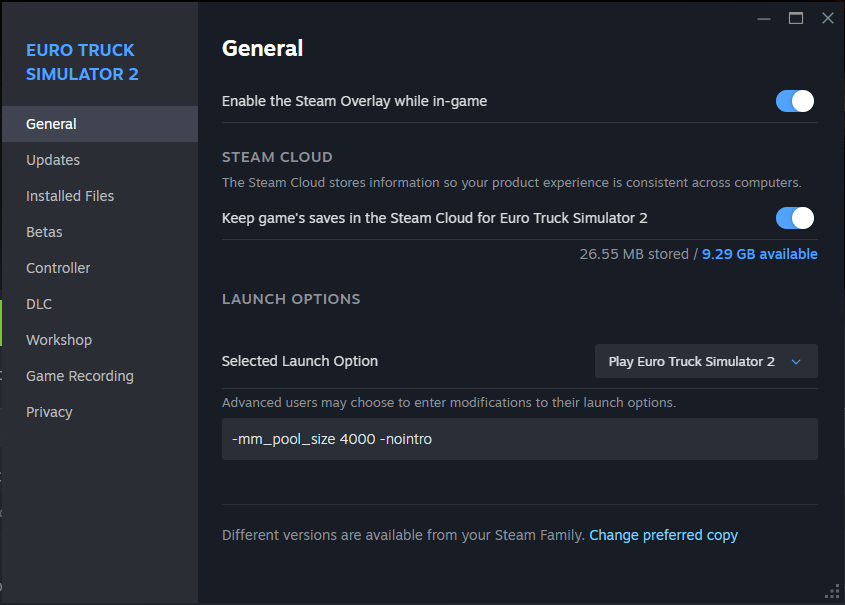Screen dimensions: 845x605
Task: Close the properties window
Action: click(x=827, y=18)
